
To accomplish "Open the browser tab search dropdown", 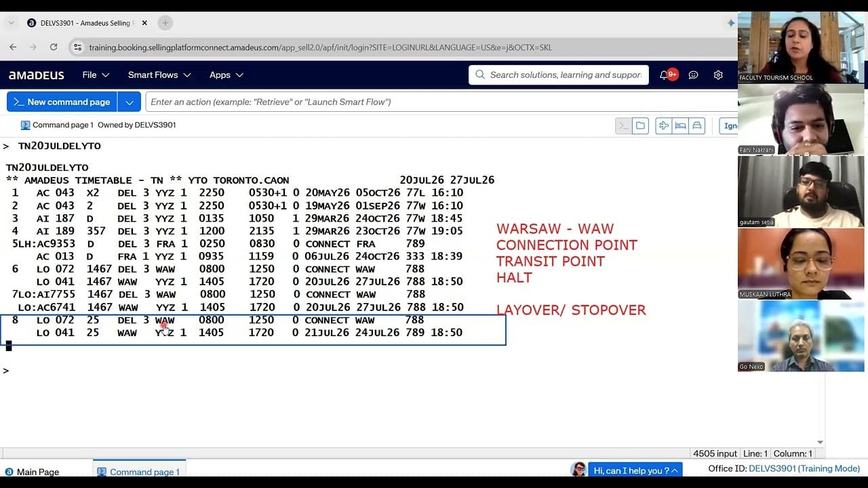I will 12,23.
